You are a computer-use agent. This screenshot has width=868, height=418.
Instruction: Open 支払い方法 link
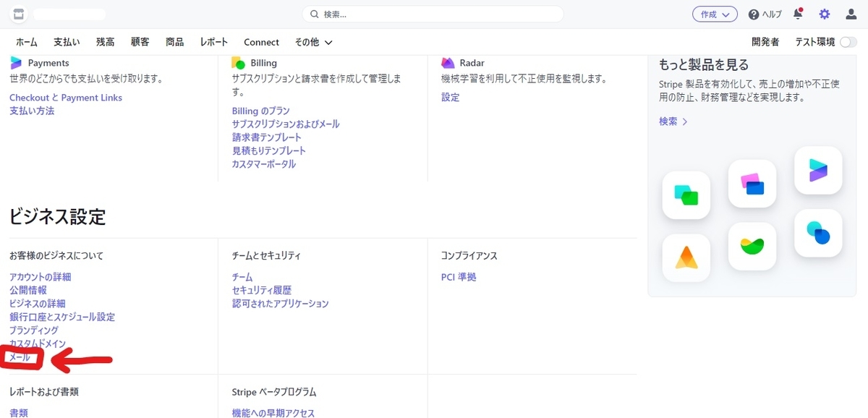pyautogui.click(x=32, y=111)
